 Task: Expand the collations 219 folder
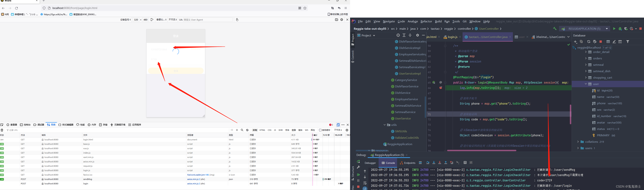pyautogui.click(x=578, y=142)
